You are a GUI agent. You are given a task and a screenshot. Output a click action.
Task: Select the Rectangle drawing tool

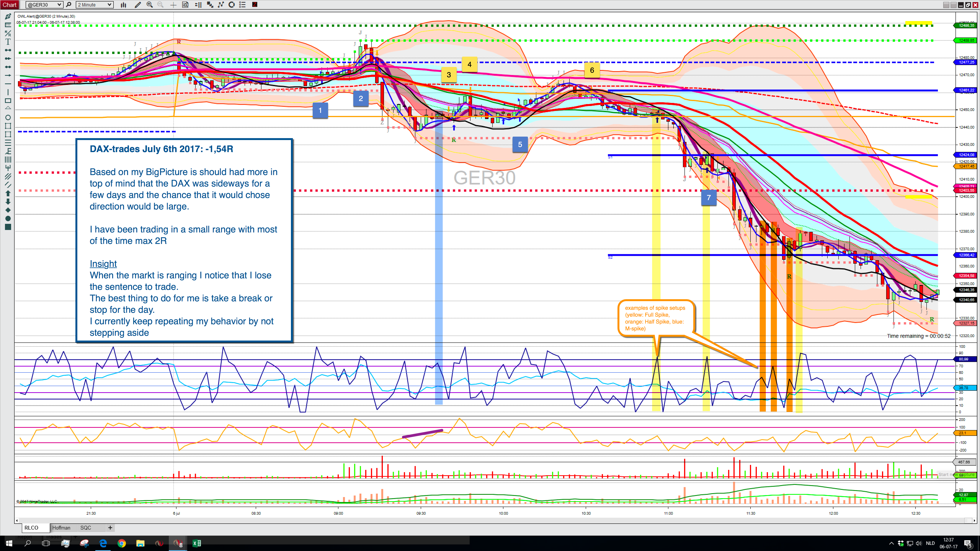pos(8,101)
